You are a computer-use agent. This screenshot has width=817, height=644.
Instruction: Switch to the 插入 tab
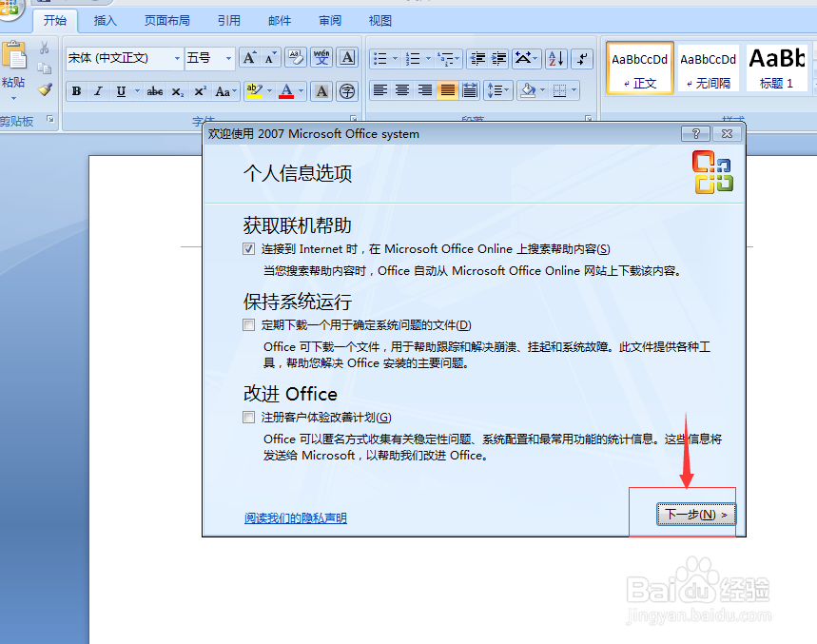click(106, 21)
